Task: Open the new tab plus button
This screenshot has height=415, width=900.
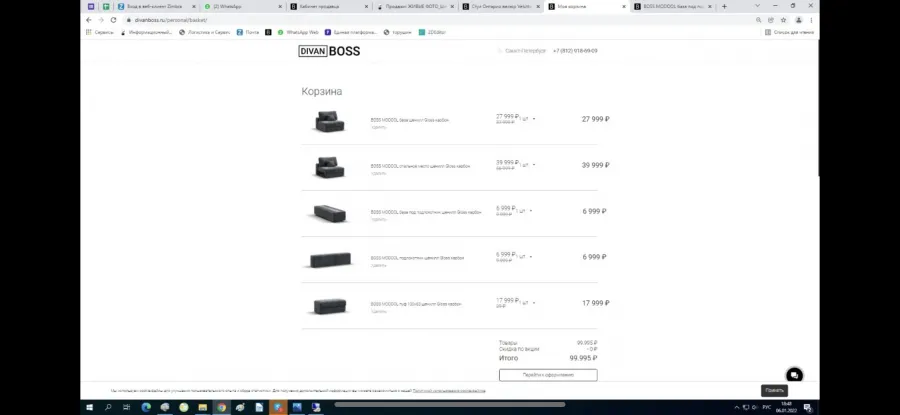Action: tap(724, 6)
